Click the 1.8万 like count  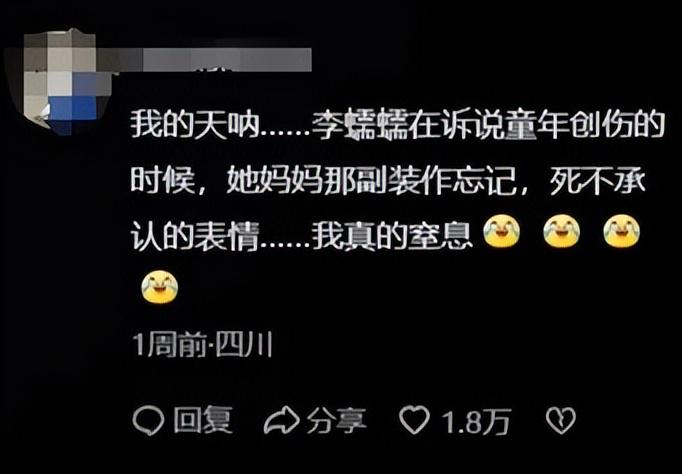[476, 421]
